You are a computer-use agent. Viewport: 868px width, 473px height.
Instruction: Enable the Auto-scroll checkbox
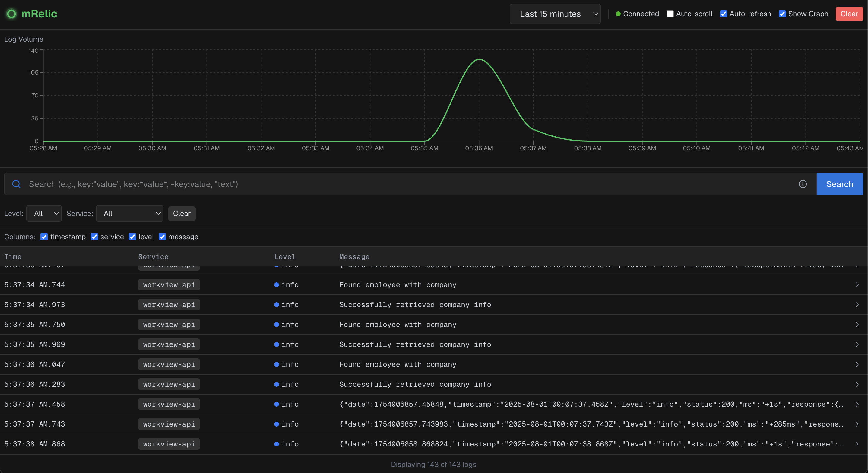(x=670, y=14)
